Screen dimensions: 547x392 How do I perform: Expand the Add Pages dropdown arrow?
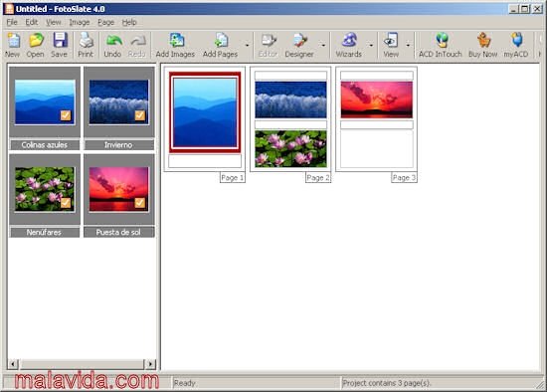(247, 46)
